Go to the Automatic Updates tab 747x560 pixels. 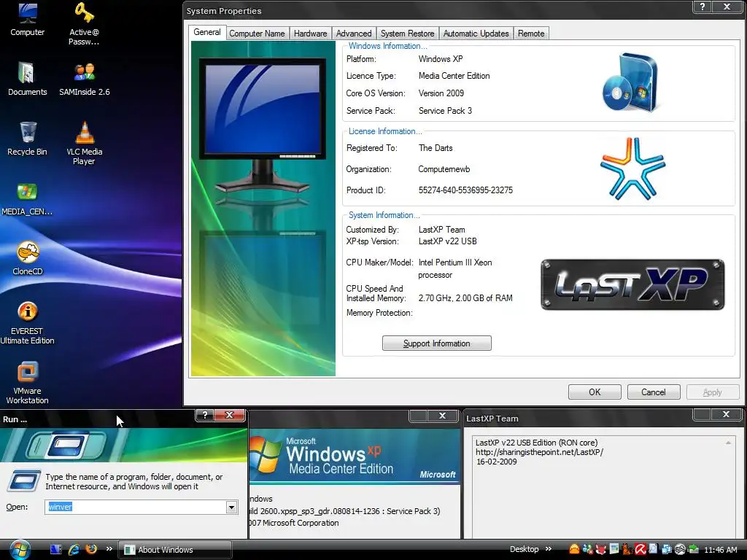(476, 34)
